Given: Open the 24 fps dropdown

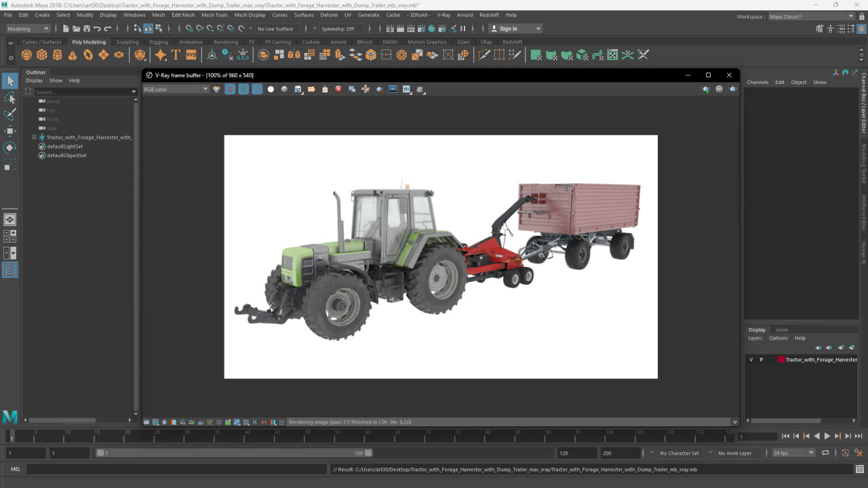Looking at the screenshot, I should pos(793,453).
